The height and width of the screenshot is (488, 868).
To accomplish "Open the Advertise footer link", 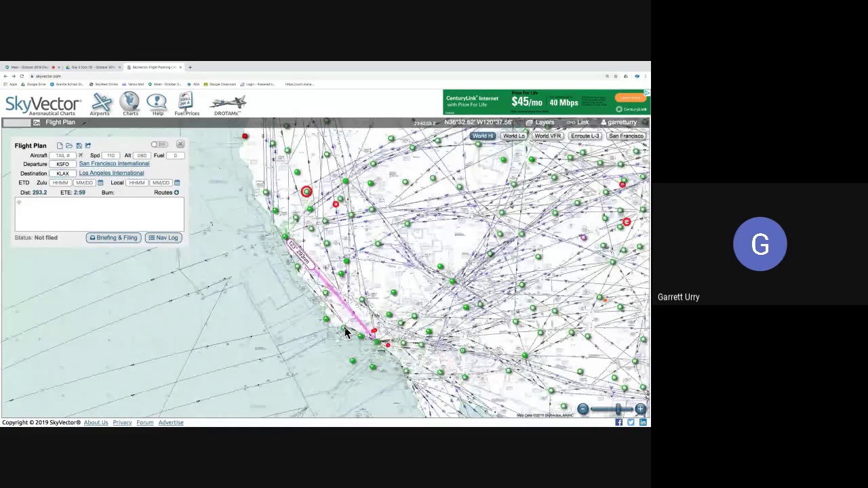I will tap(171, 423).
